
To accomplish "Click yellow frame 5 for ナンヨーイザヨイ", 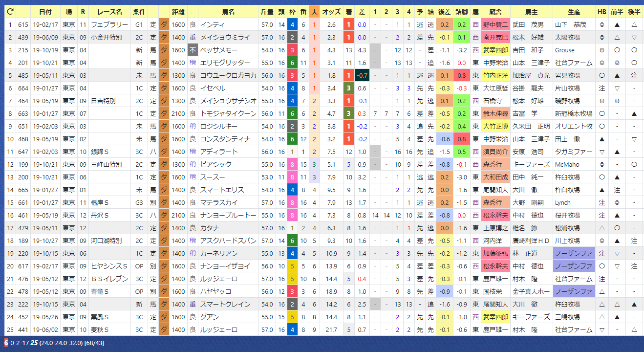I will pyautogui.click(x=292, y=266).
